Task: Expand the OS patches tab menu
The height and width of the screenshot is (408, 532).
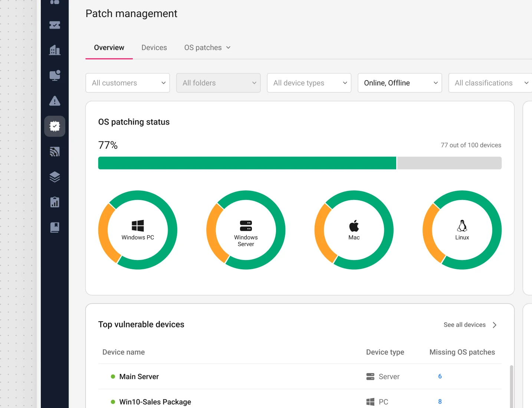Action: 207,47
